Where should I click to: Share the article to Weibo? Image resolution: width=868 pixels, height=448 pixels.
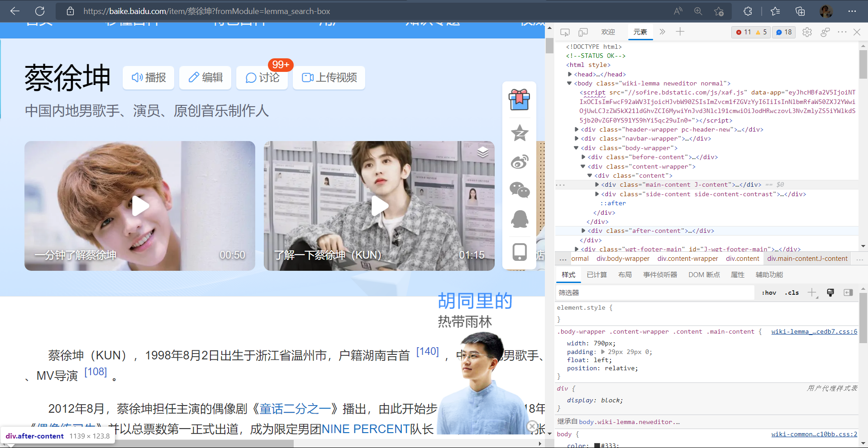click(x=520, y=161)
